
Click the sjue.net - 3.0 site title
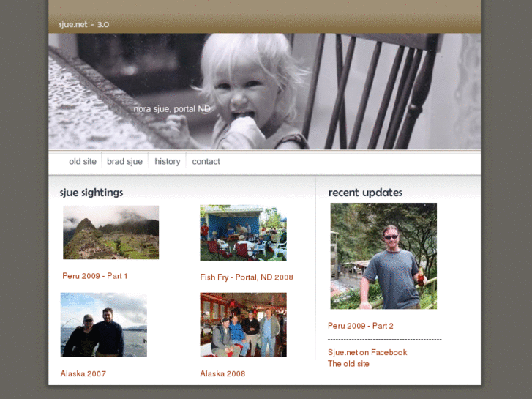(x=84, y=24)
